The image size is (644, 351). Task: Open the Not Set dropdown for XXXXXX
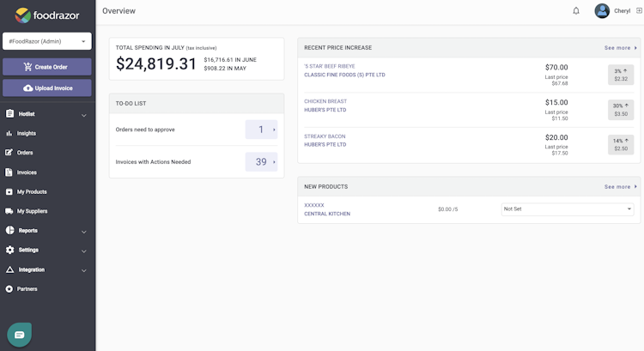pos(568,209)
